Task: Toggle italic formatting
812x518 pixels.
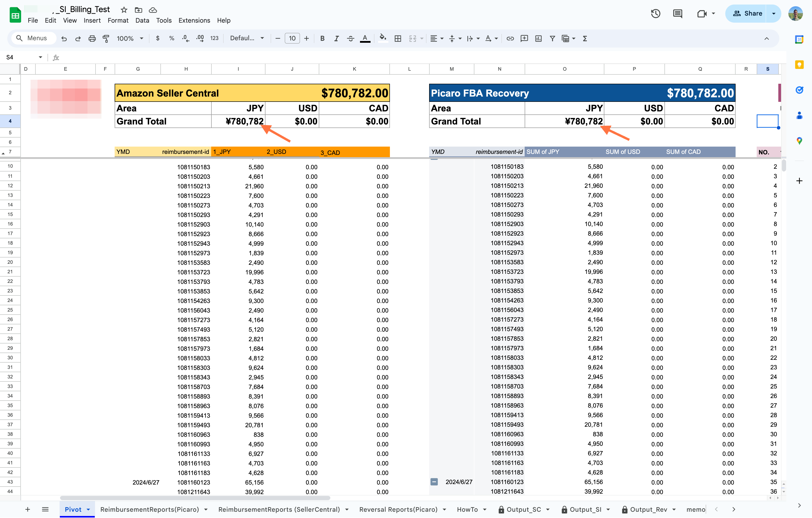Action: [337, 38]
